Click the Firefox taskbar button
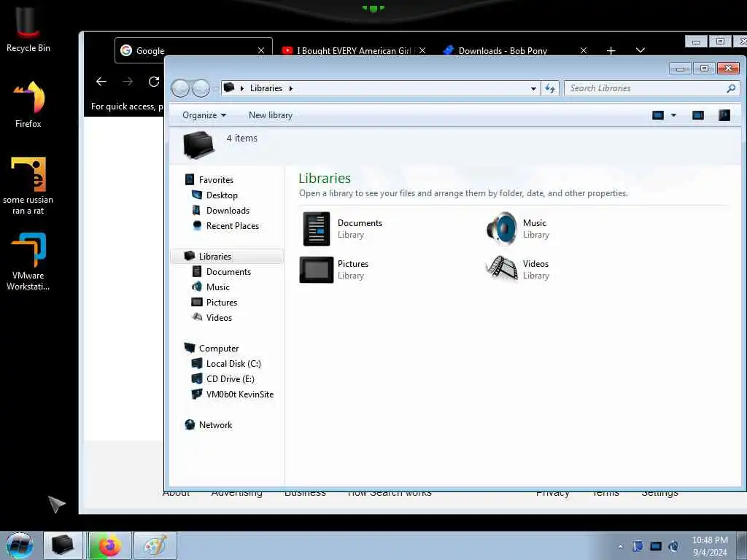 [109, 545]
